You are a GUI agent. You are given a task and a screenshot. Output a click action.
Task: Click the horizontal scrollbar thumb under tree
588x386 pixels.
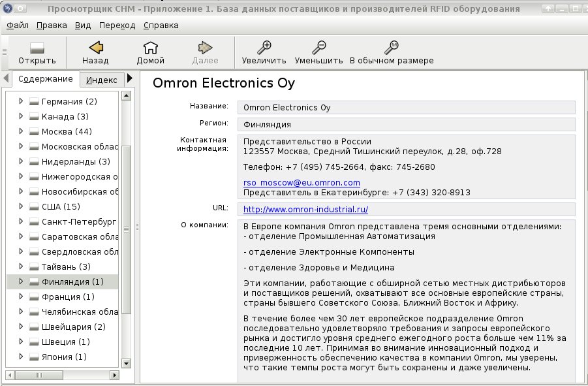pos(39,375)
